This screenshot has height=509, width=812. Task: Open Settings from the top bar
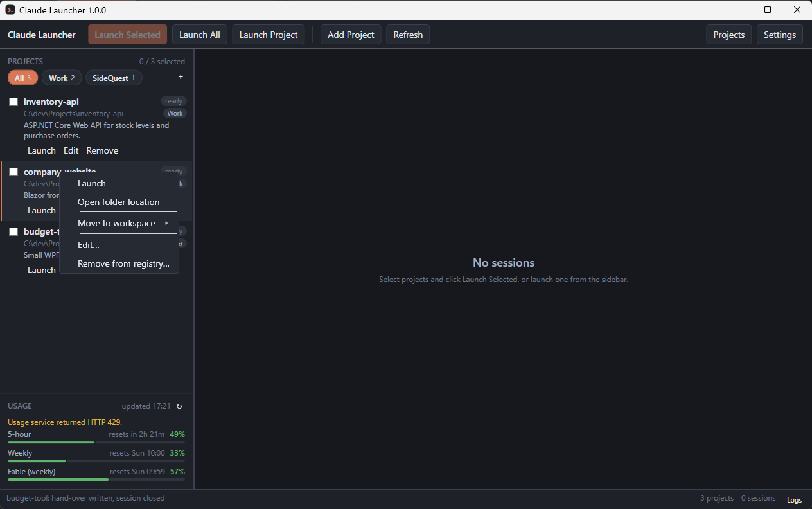(780, 35)
